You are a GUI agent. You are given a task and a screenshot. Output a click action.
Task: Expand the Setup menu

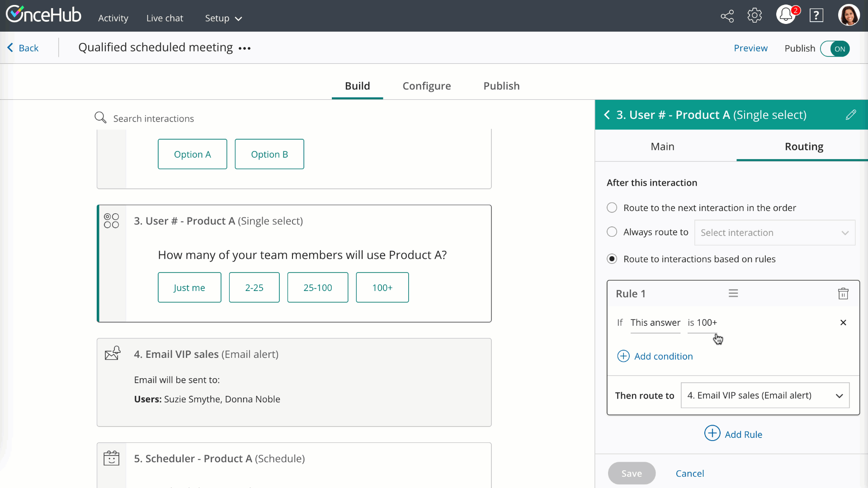[223, 19]
